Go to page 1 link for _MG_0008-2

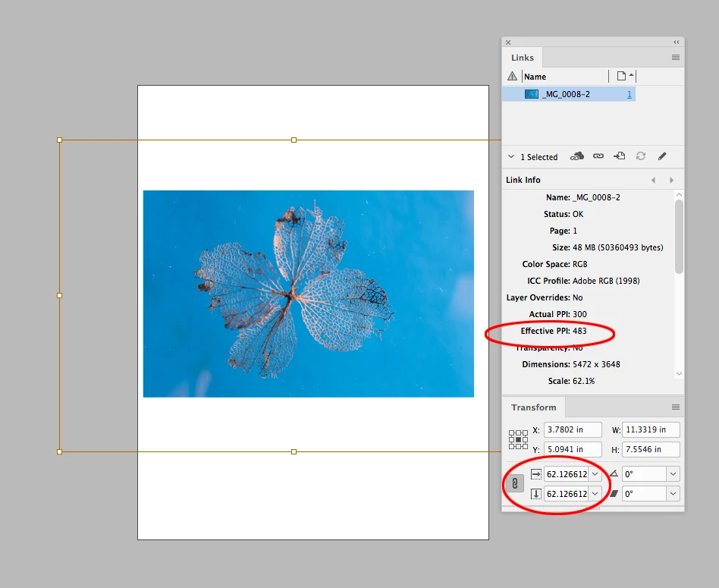pos(630,94)
